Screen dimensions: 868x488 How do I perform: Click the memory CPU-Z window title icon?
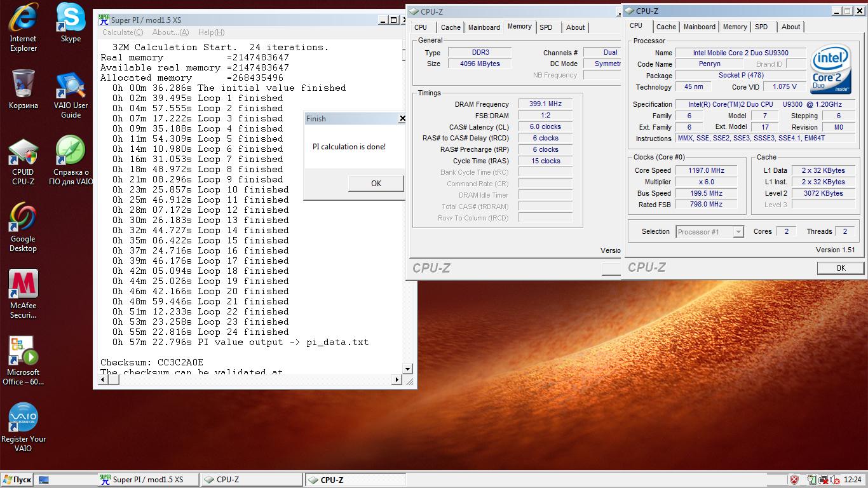click(x=413, y=11)
